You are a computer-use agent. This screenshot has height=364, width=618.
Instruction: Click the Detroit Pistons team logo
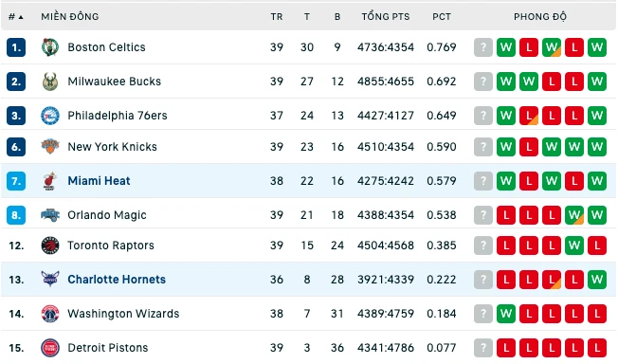[50, 348]
